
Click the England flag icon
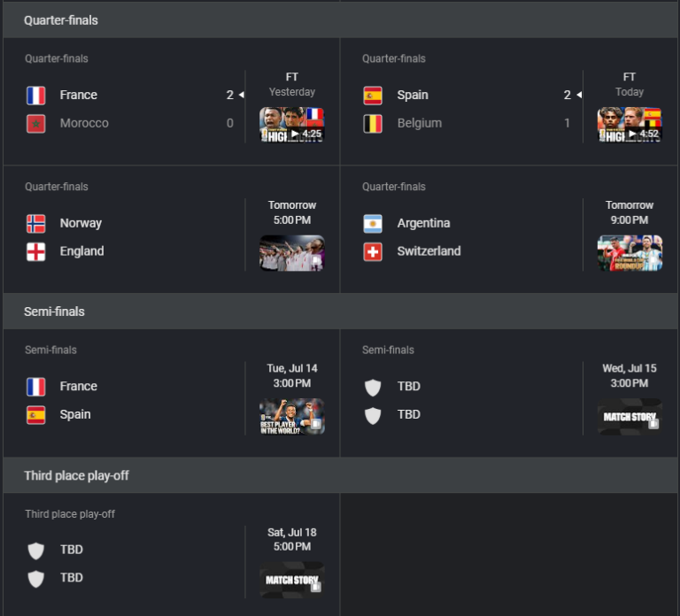click(36, 252)
